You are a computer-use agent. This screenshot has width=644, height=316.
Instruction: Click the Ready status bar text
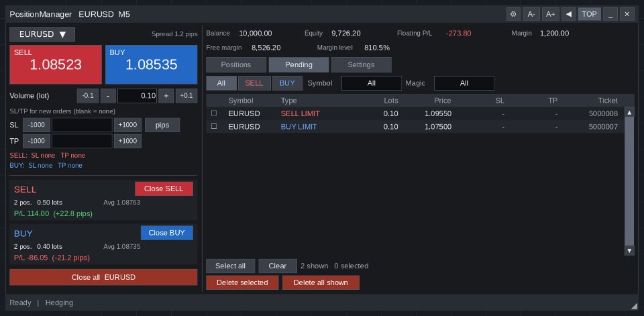coord(20,303)
